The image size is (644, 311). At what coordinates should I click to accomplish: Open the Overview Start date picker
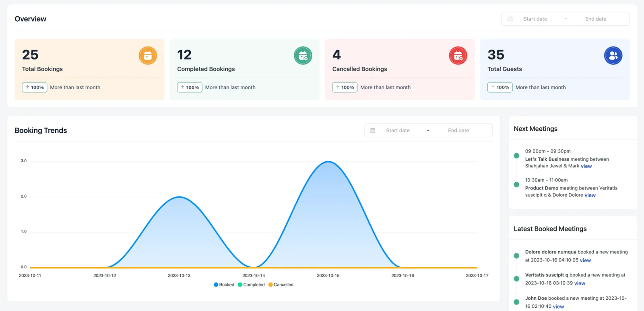coord(535,19)
